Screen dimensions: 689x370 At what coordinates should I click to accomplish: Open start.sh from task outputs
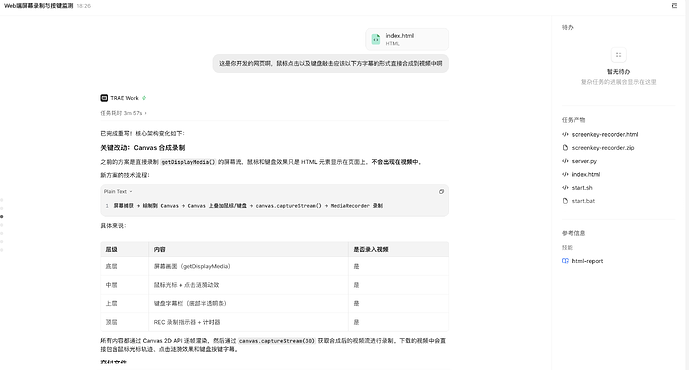point(582,188)
